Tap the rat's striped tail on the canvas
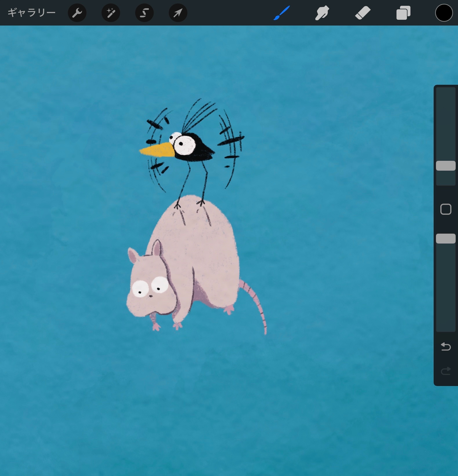Image resolution: width=458 pixels, height=476 pixels. click(x=258, y=305)
